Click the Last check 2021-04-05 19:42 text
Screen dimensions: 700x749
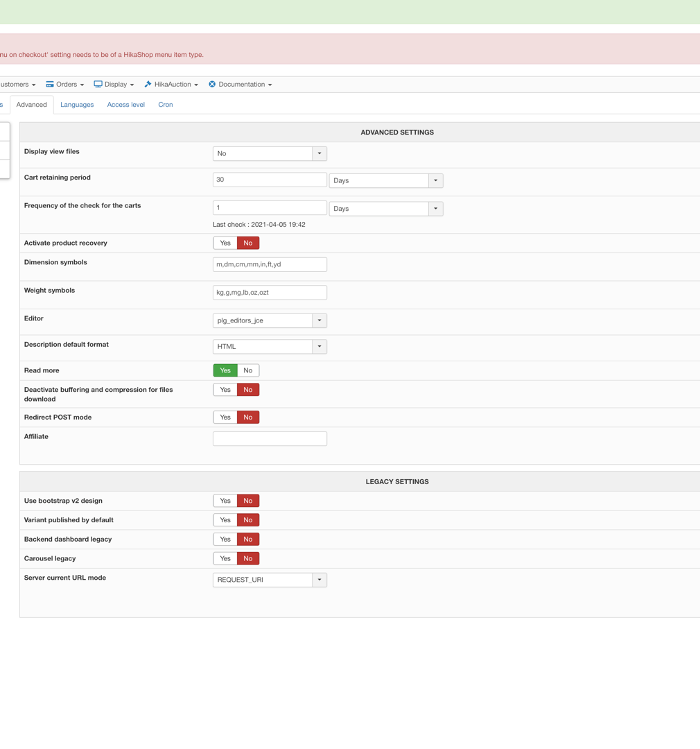[x=259, y=225]
